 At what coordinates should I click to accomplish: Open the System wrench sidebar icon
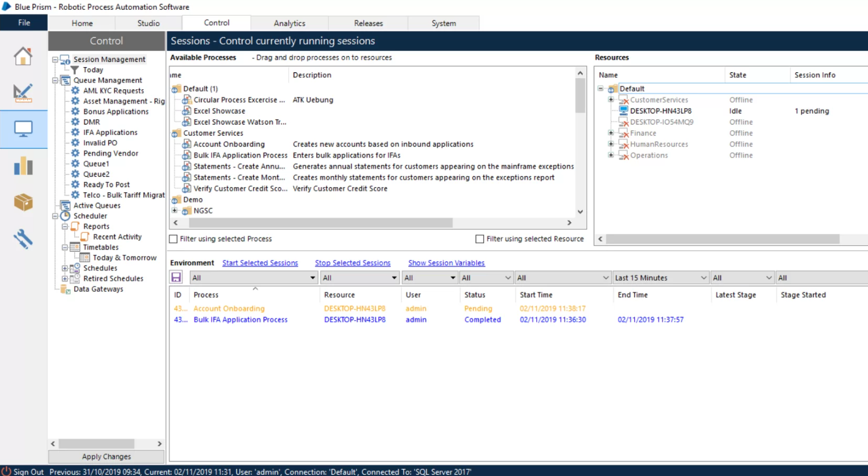pyautogui.click(x=23, y=239)
